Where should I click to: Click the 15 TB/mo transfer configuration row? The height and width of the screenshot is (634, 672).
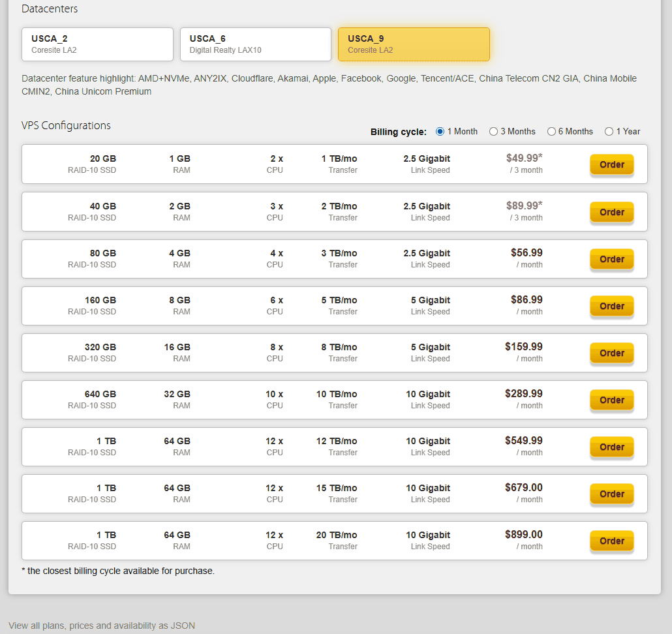pos(334,494)
